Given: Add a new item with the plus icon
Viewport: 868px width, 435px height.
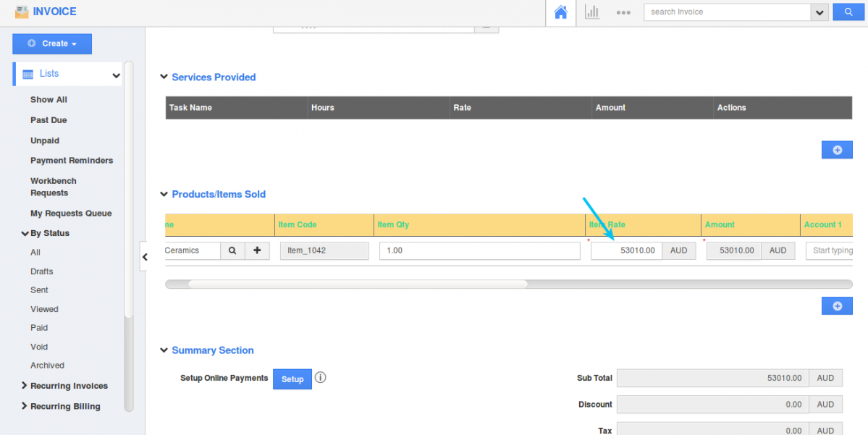Looking at the screenshot, I should [257, 250].
